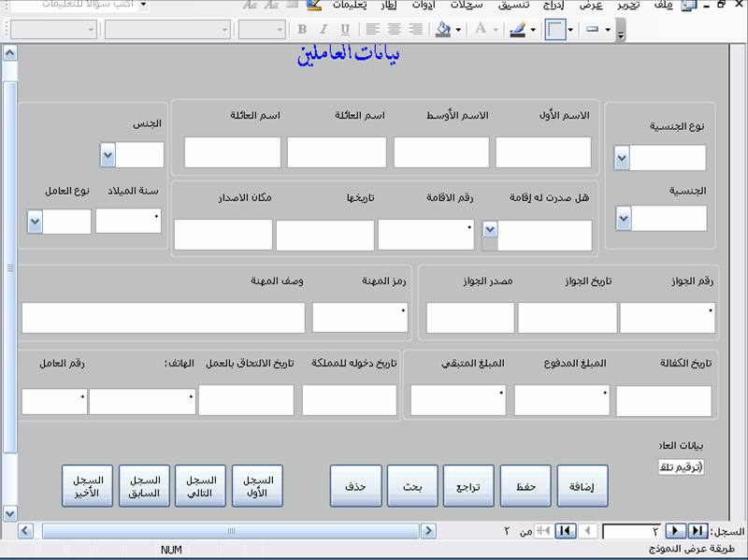Go to السجل التالي (next record) button

pyautogui.click(x=200, y=486)
